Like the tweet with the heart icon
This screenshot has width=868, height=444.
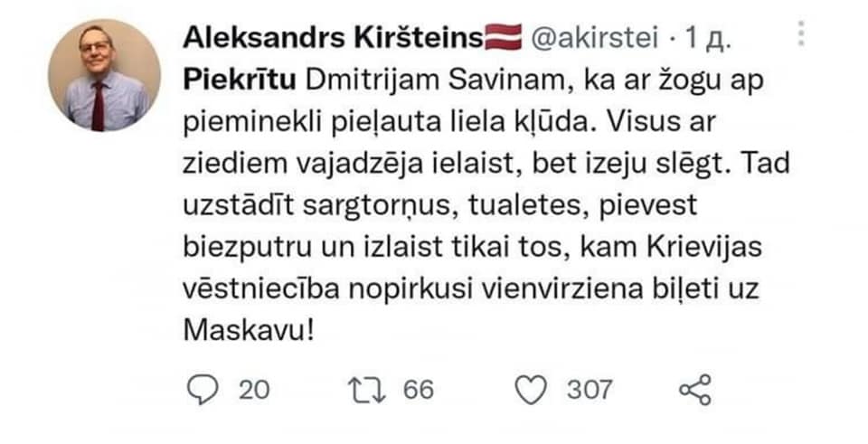(531, 390)
